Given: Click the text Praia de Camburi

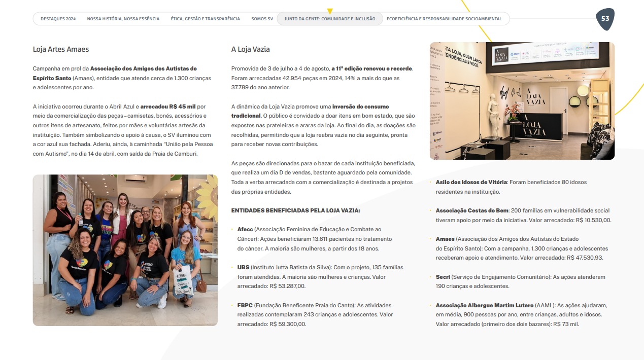Looking at the screenshot, I should point(175,154).
